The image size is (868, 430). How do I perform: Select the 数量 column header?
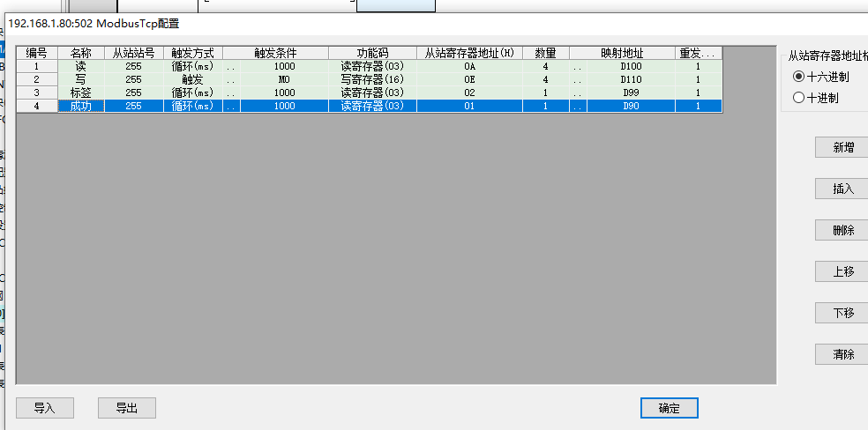point(546,53)
